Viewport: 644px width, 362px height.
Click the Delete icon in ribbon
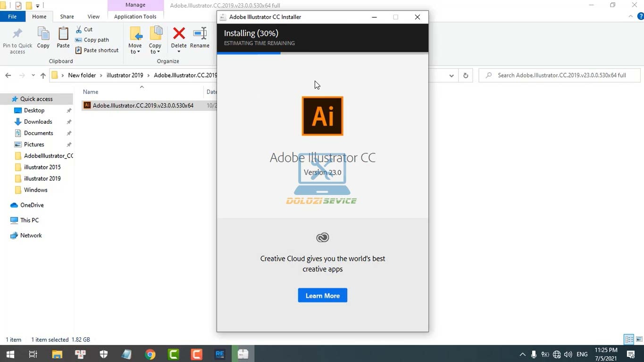pos(179,38)
